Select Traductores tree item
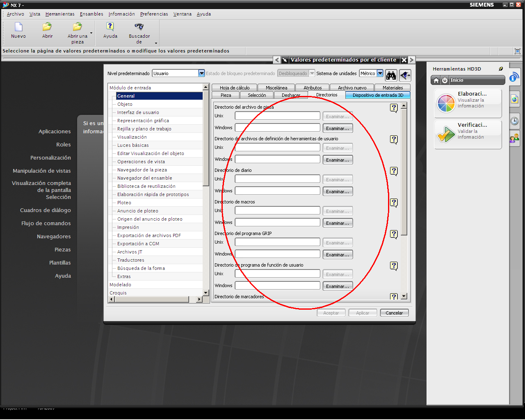This screenshot has width=525, height=420. 130,260
